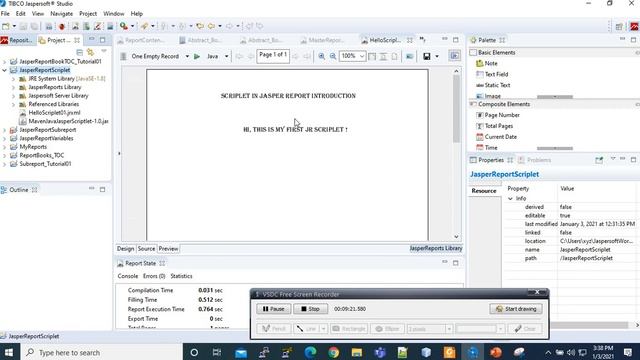Pause the VSDC screen recording
Viewport: 640px width, 360px height.
coord(273,309)
